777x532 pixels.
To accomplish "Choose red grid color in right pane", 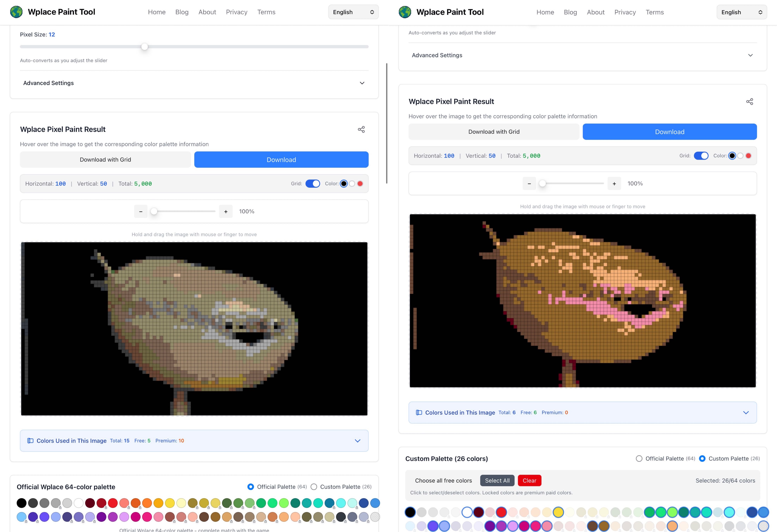I will 749,156.
